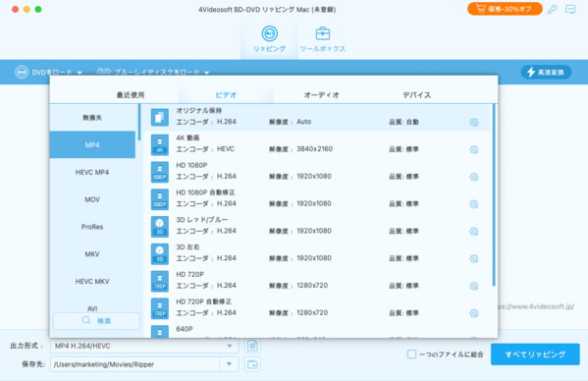Image resolution: width=588 pixels, height=381 pixels.
Task: Open settings gear for HD 1080P profile
Action: tap(474, 177)
